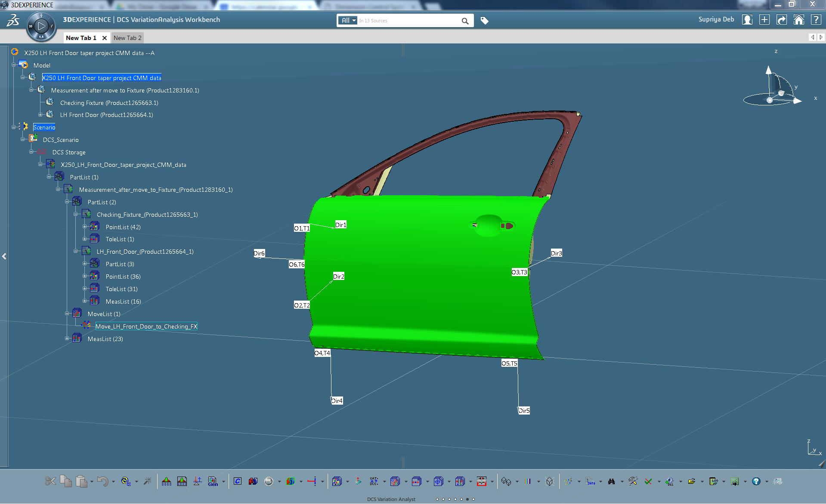The image size is (826, 504).
Task: Expand the ToleList (31) node
Action: (85, 289)
